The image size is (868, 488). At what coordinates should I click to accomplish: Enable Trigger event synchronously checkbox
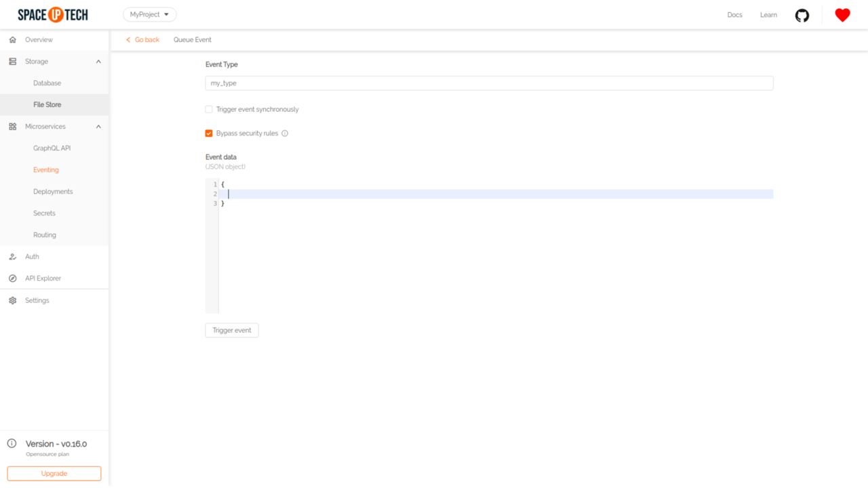click(209, 109)
